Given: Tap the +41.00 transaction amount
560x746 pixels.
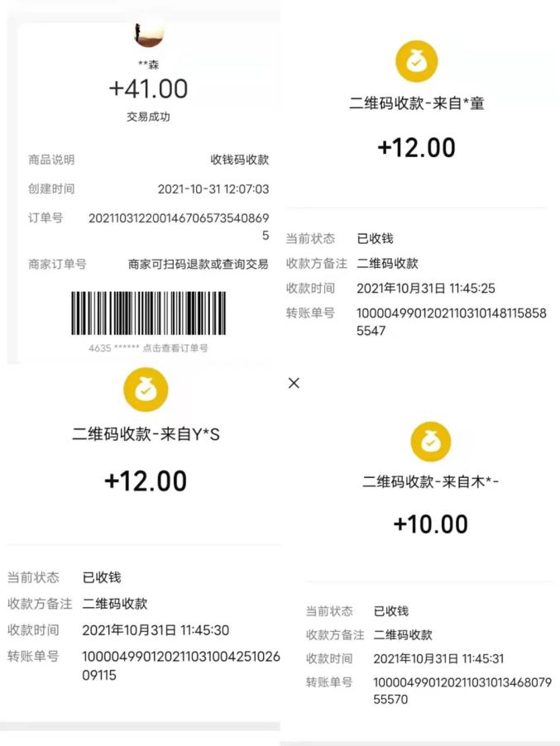Looking at the screenshot, I should [x=148, y=88].
